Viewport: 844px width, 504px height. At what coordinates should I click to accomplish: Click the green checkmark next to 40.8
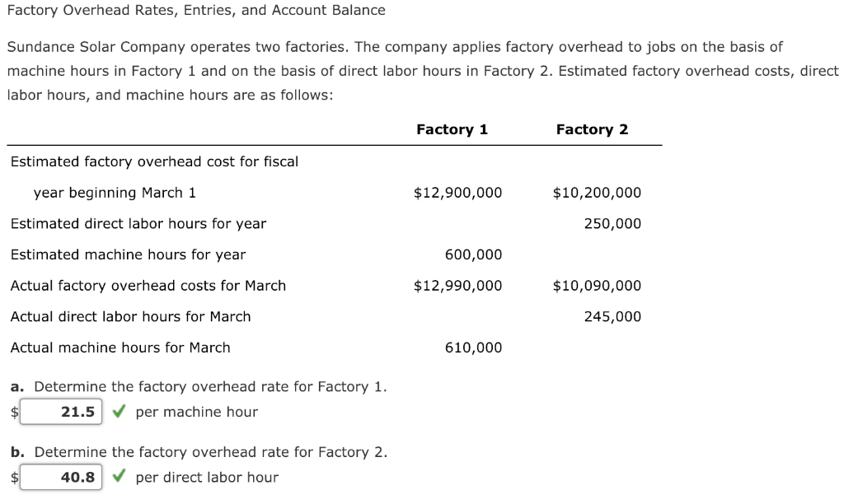[119, 476]
